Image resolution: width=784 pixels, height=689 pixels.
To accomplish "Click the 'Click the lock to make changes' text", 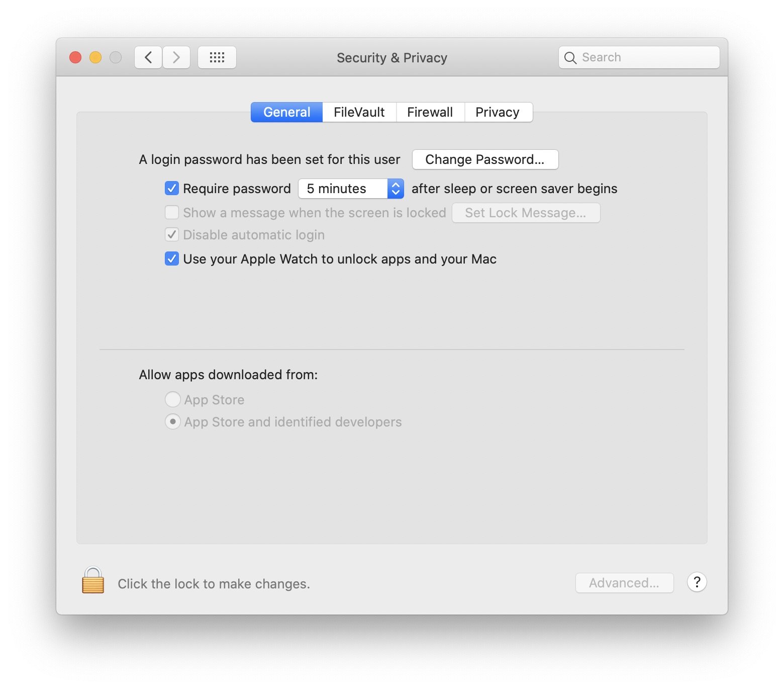I will point(214,584).
